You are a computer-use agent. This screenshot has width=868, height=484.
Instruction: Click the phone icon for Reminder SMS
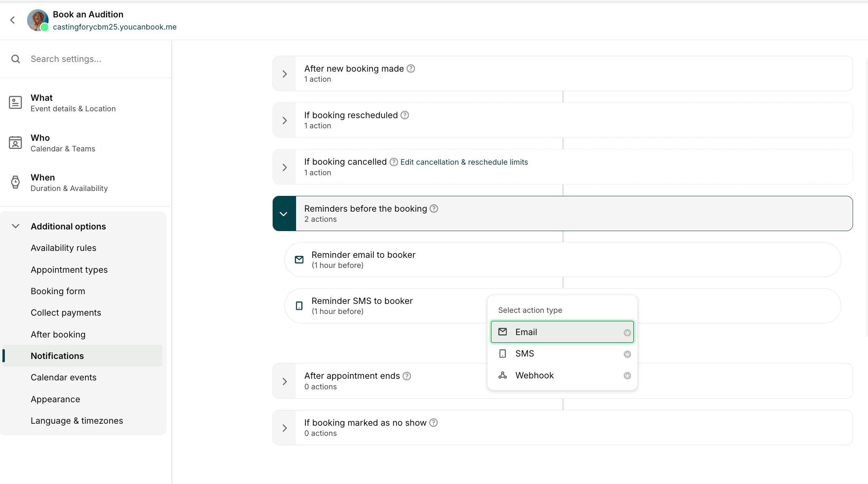[299, 306]
